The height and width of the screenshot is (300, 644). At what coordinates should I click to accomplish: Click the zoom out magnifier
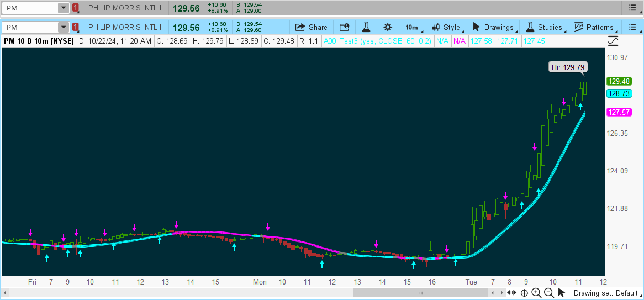tap(549, 293)
